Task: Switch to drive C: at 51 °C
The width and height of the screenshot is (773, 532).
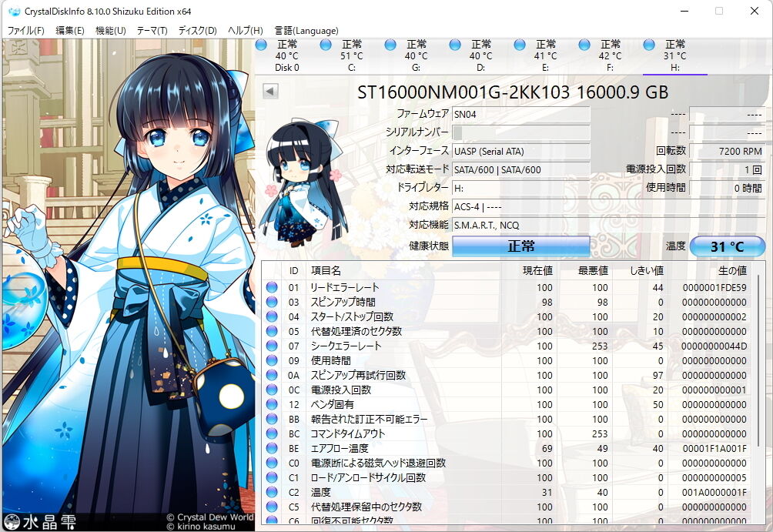Action: (352, 55)
